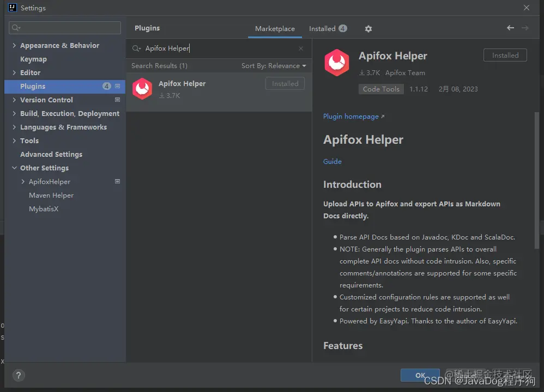This screenshot has width=544, height=392.
Task: Click Search Results (1) label
Action: pyautogui.click(x=159, y=66)
